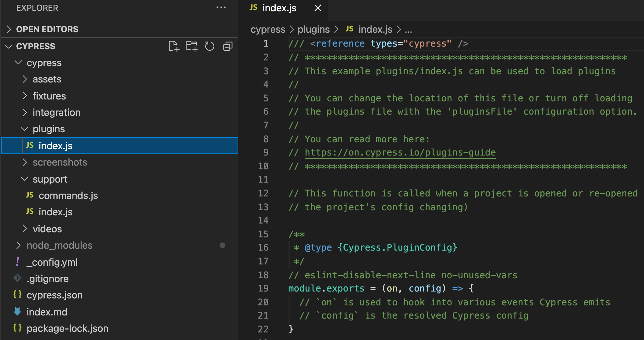The image size is (644, 340).
Task: Collapse the plugins folder
Action: click(25, 129)
